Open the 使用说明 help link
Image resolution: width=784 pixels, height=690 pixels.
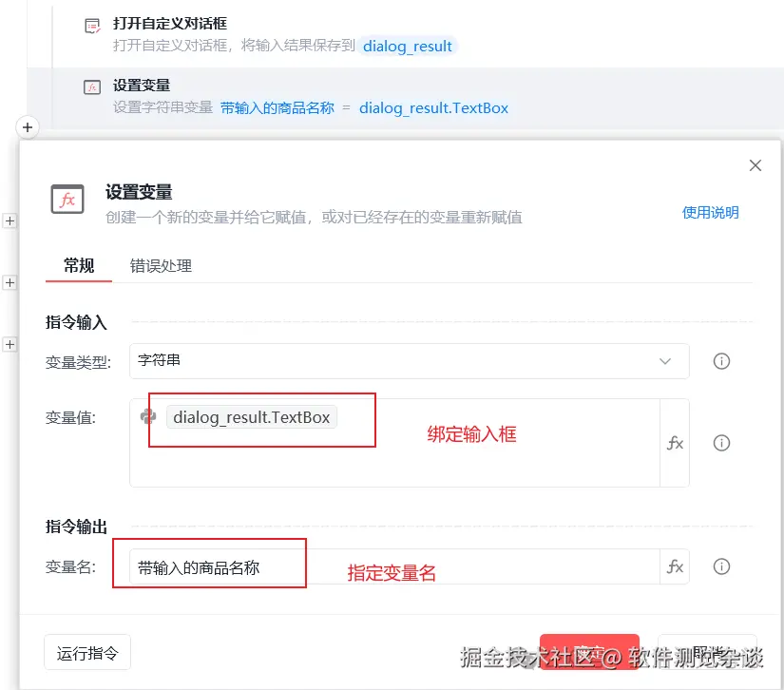coord(710,213)
